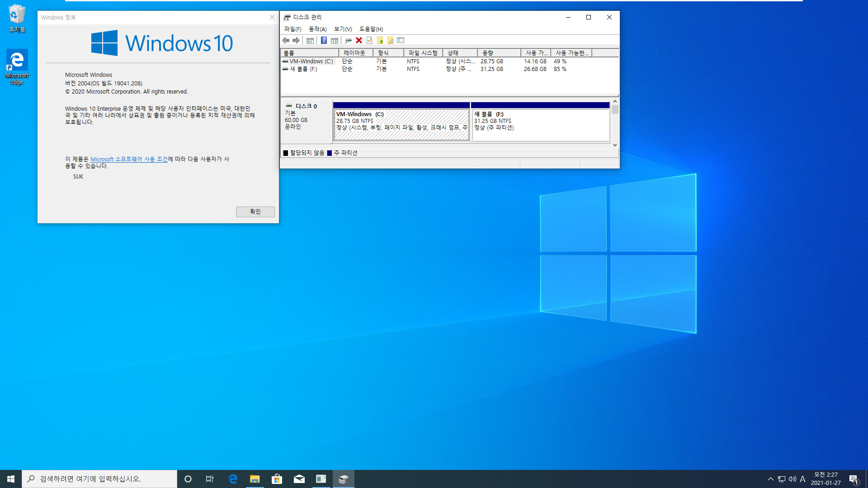Viewport: 868px width, 488px height.
Task: Click the checklist settings toolbar icon
Action: tap(401, 41)
